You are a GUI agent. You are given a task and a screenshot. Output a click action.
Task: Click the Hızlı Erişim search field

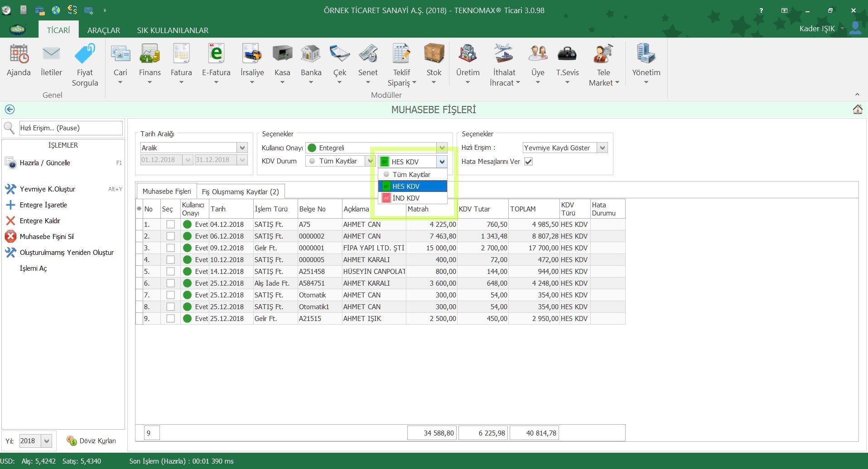point(70,128)
